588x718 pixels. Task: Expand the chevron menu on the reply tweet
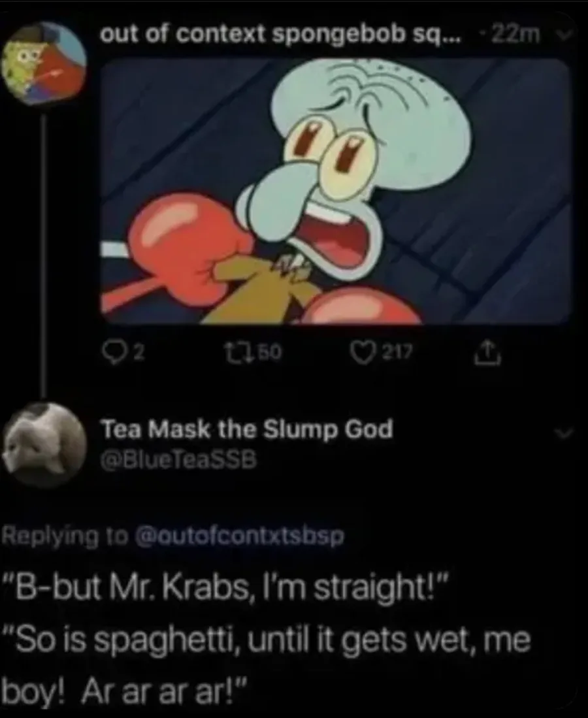pyautogui.click(x=563, y=433)
